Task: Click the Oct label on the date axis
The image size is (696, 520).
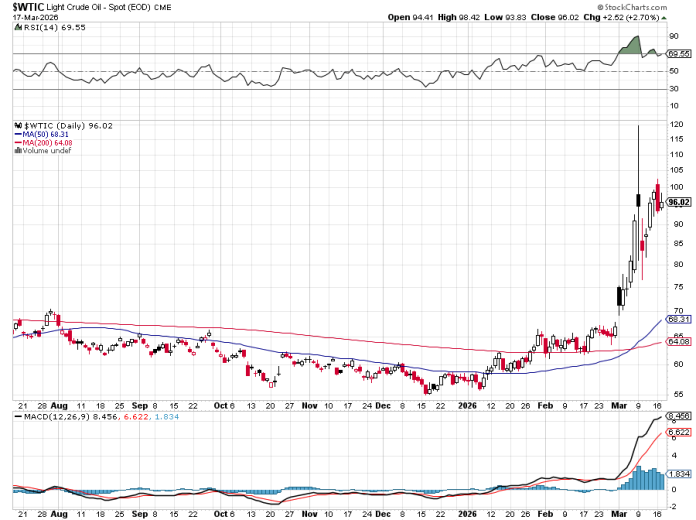Action: [221, 406]
